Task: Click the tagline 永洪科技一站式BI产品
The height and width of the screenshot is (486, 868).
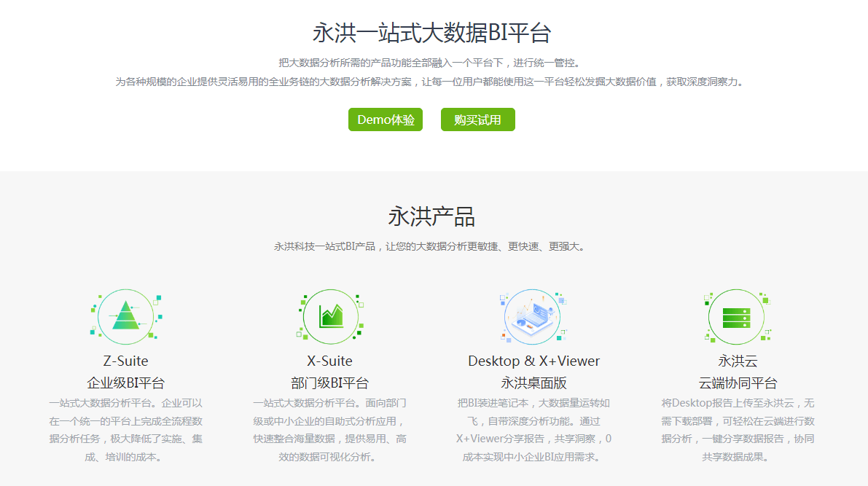Action: click(429, 246)
